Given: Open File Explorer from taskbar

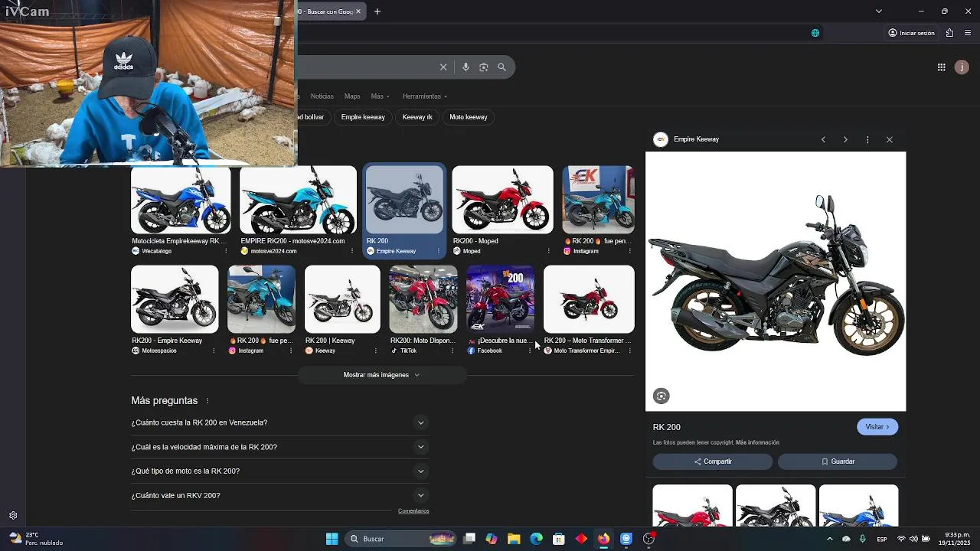Looking at the screenshot, I should [x=514, y=539].
